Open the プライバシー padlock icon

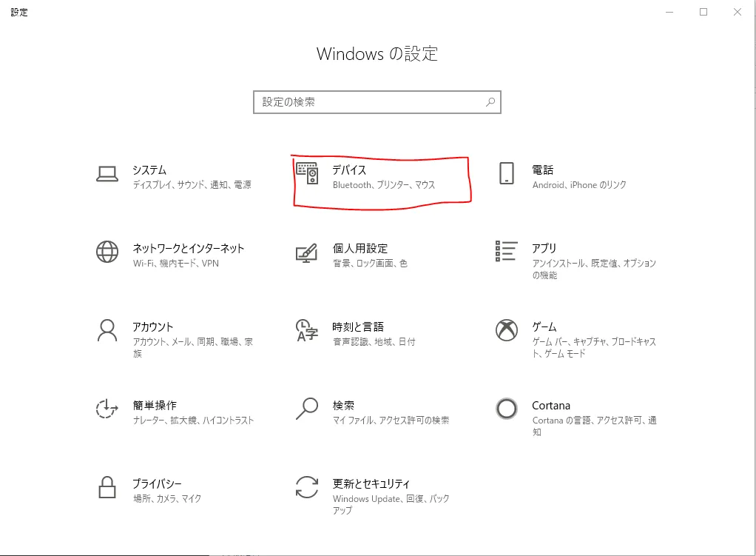(x=107, y=487)
